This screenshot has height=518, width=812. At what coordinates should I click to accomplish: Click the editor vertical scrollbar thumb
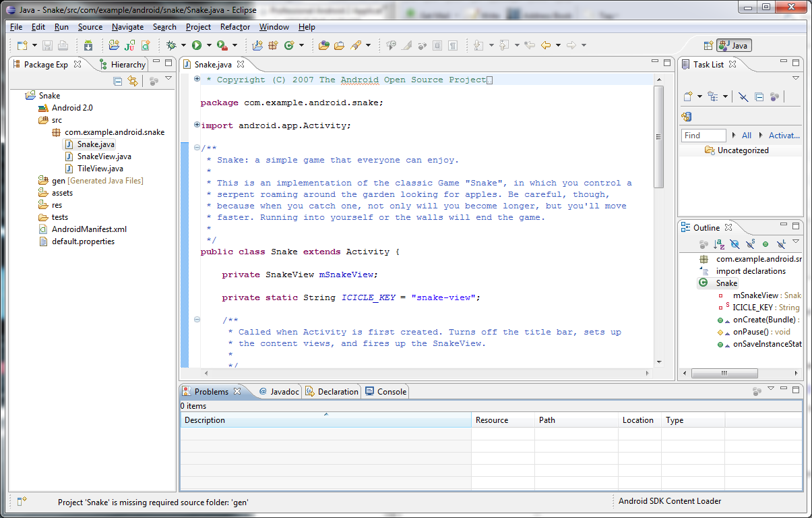tap(659, 136)
